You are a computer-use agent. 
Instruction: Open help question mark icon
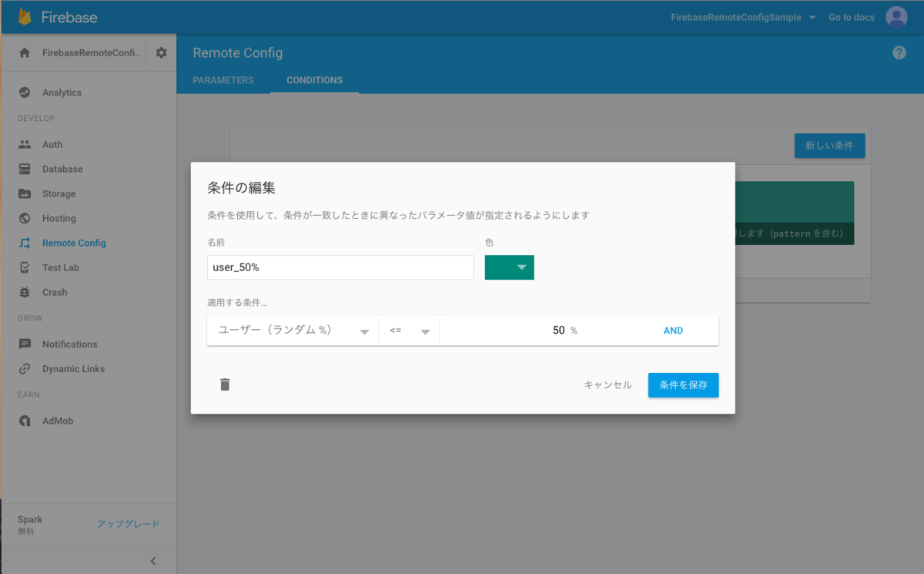(x=899, y=53)
